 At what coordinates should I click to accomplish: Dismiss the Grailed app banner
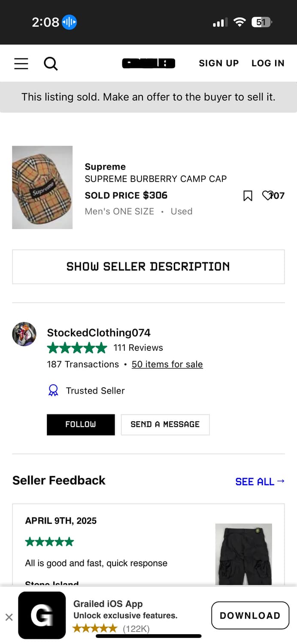coord(9,617)
